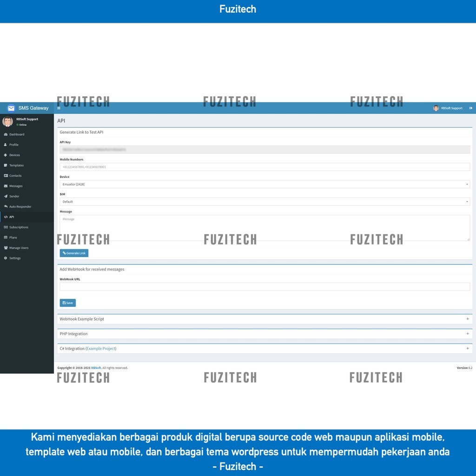Click the sidebar profile avatar picture

[7, 121]
